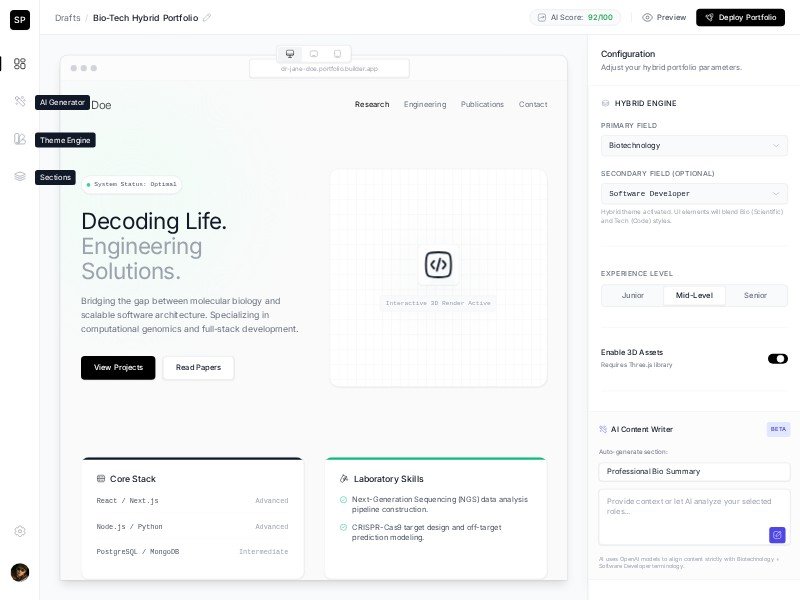Go to Publications in portfolio nav
The width and height of the screenshot is (800, 600).
(x=482, y=104)
